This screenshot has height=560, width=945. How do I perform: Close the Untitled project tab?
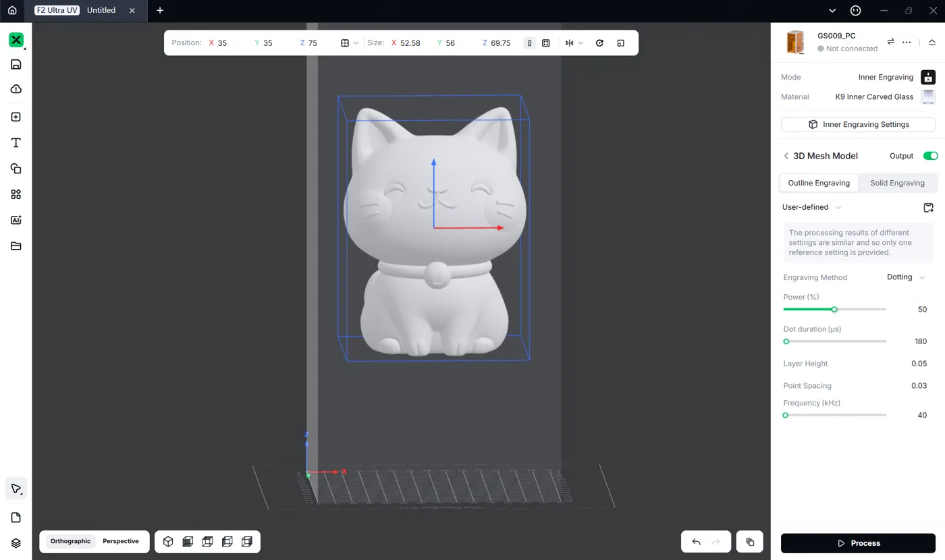coord(132,11)
